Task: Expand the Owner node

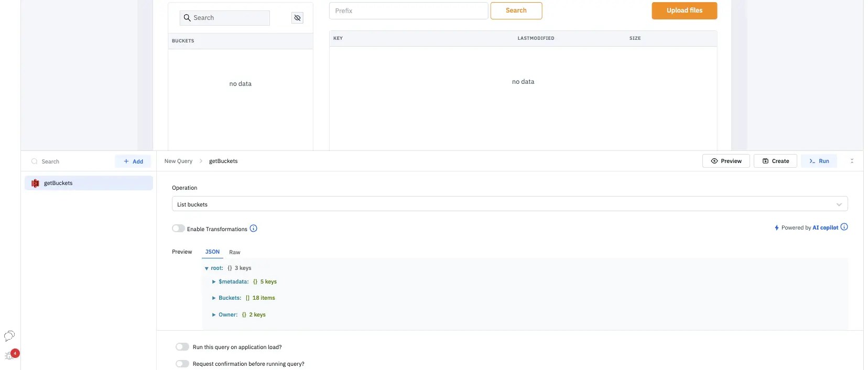Action: [214, 315]
